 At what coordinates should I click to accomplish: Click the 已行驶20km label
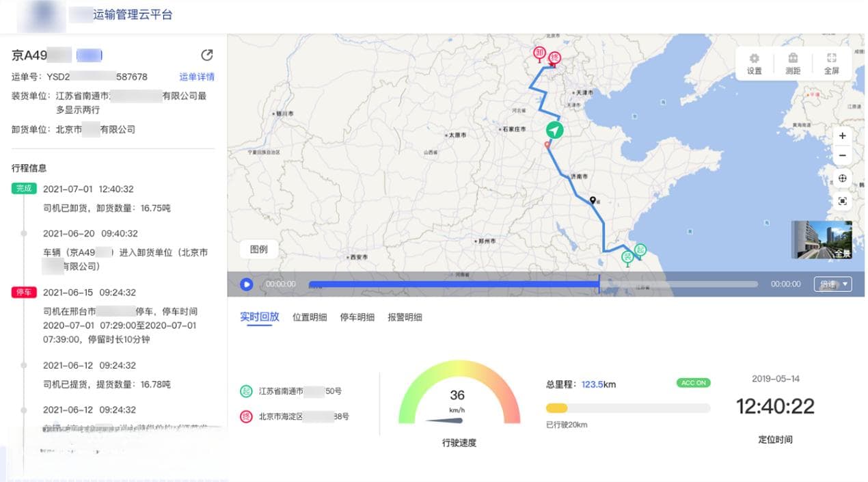567,425
